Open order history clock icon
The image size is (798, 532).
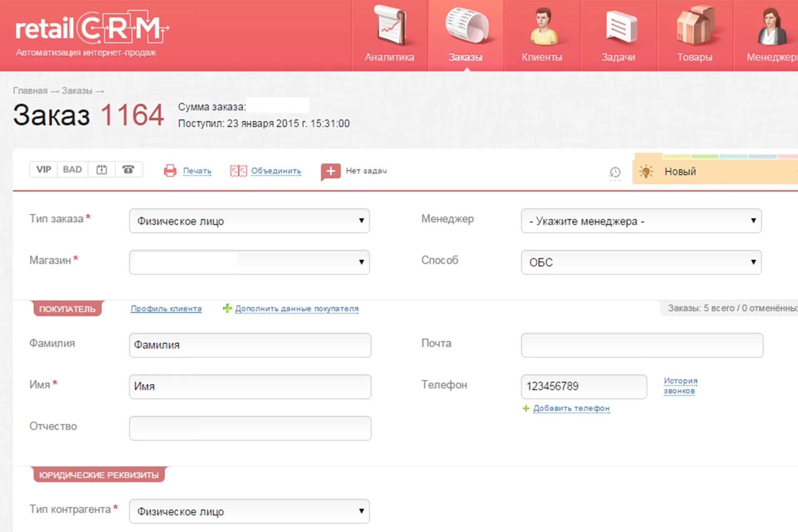615,172
